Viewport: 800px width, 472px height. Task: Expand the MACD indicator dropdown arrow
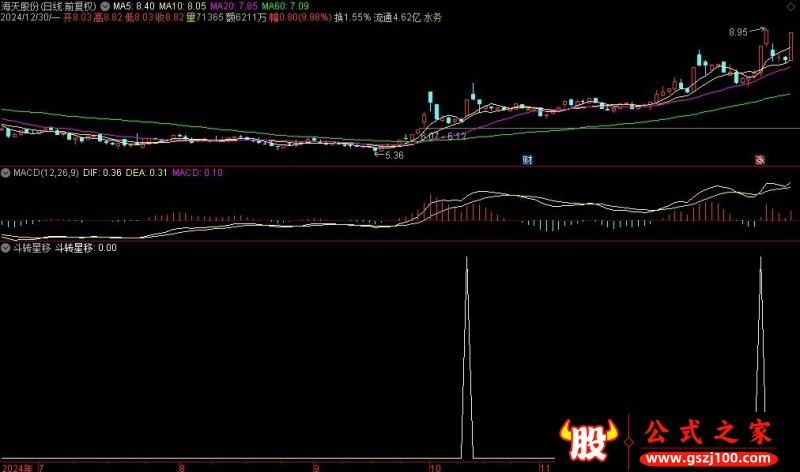pos(5,173)
